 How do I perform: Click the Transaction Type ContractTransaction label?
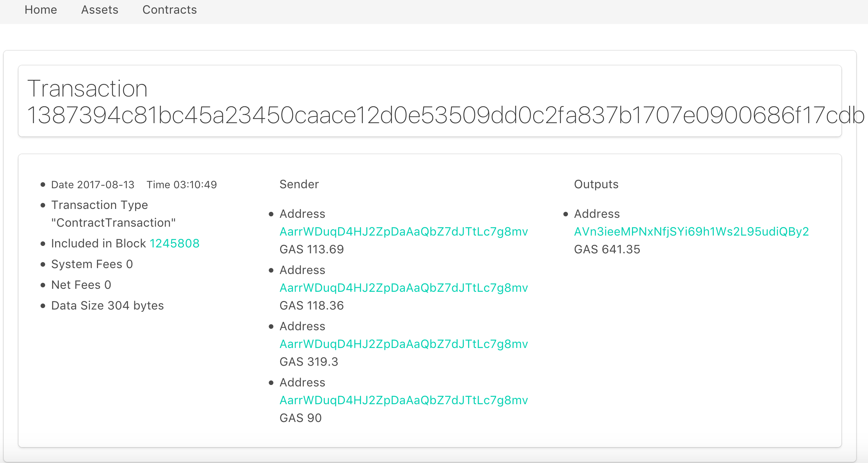coord(114,213)
